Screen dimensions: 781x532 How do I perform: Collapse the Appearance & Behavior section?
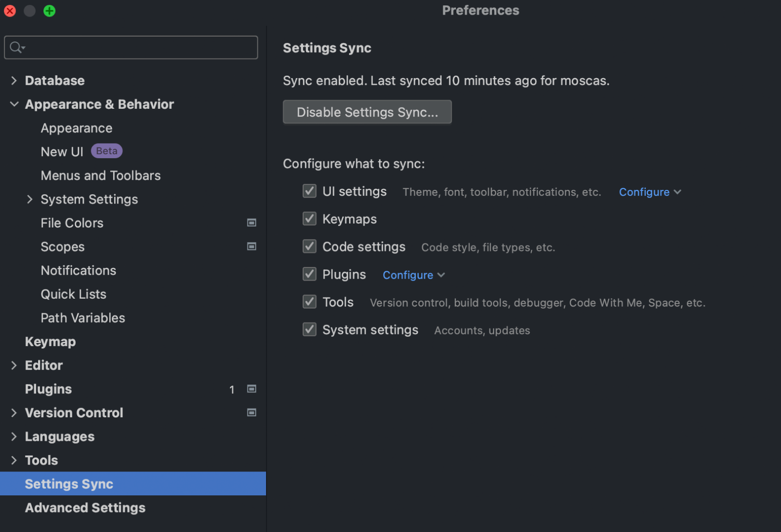(x=14, y=104)
